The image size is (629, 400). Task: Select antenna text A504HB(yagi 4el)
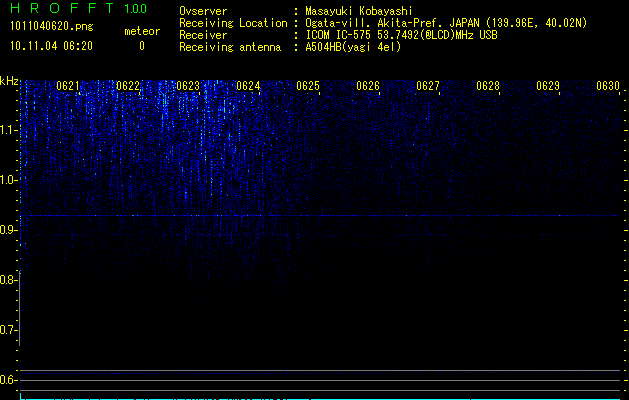[353, 47]
